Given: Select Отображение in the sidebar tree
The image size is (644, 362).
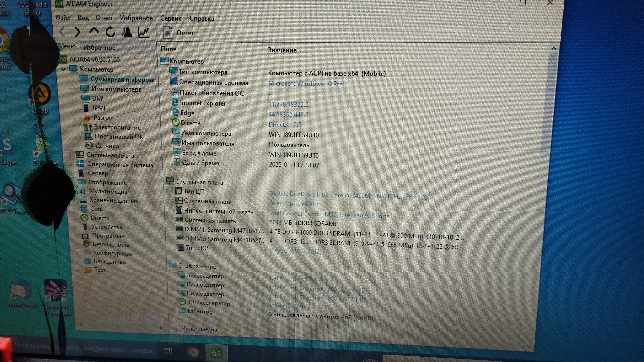Looking at the screenshot, I should click(x=103, y=182).
